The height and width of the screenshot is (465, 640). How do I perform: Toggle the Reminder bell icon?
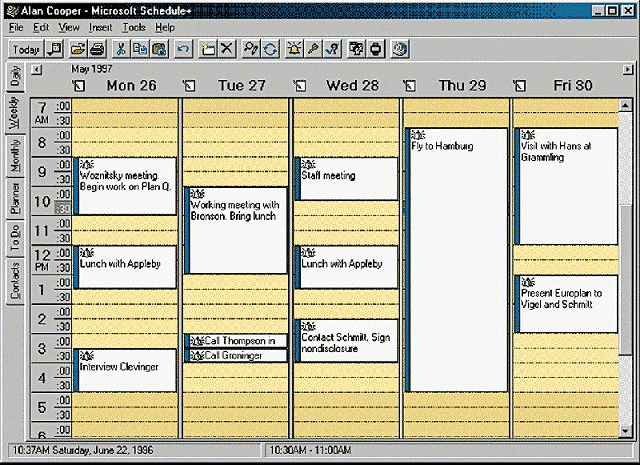[296, 48]
